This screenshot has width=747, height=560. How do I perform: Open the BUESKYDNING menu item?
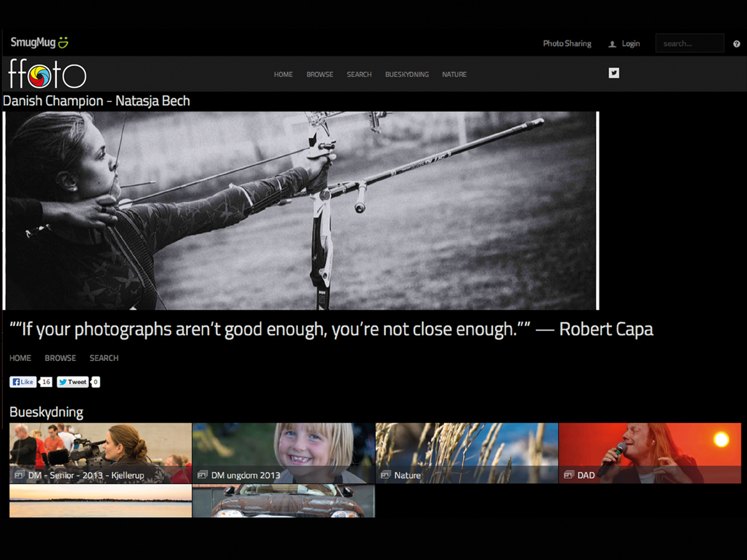(x=407, y=75)
